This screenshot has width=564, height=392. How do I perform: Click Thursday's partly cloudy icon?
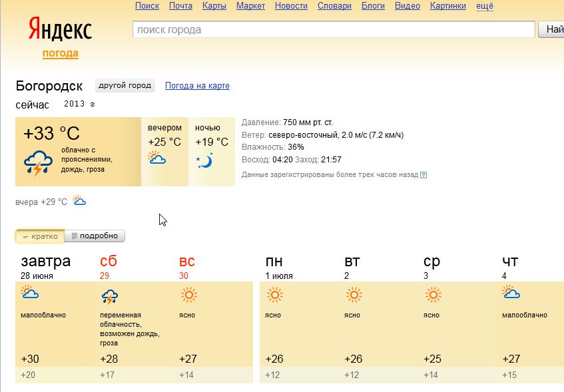tap(511, 293)
